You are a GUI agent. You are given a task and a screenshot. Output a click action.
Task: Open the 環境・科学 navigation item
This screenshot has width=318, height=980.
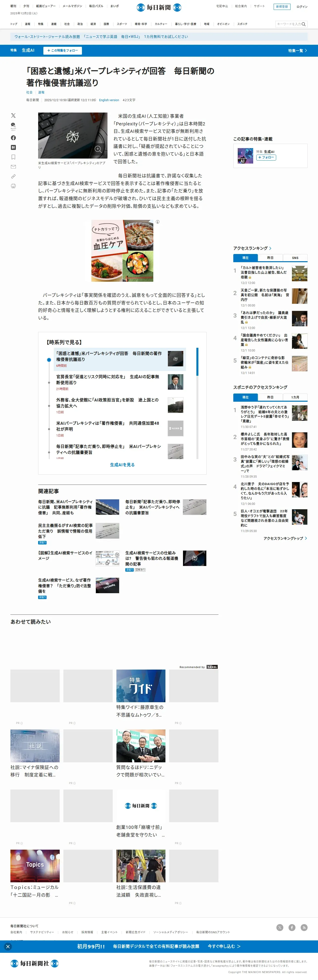(x=141, y=24)
